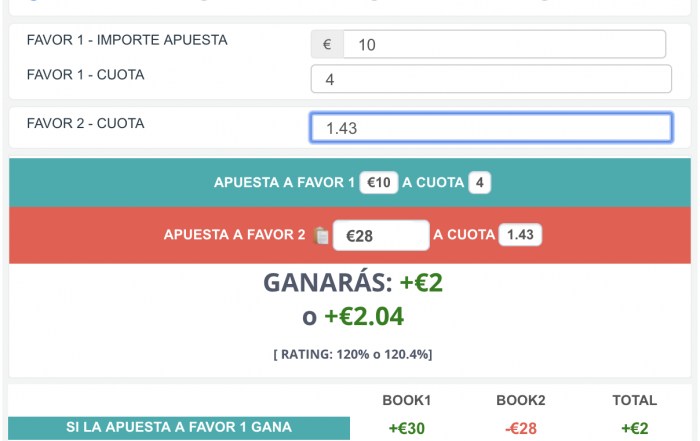700x441 pixels.
Task: Click the 'Favor 2 - Cuota' label
Action: 85,124
